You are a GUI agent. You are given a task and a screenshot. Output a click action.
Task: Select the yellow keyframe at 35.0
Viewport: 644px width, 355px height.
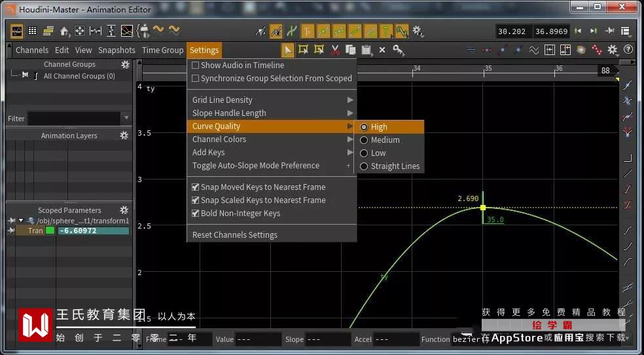point(483,208)
